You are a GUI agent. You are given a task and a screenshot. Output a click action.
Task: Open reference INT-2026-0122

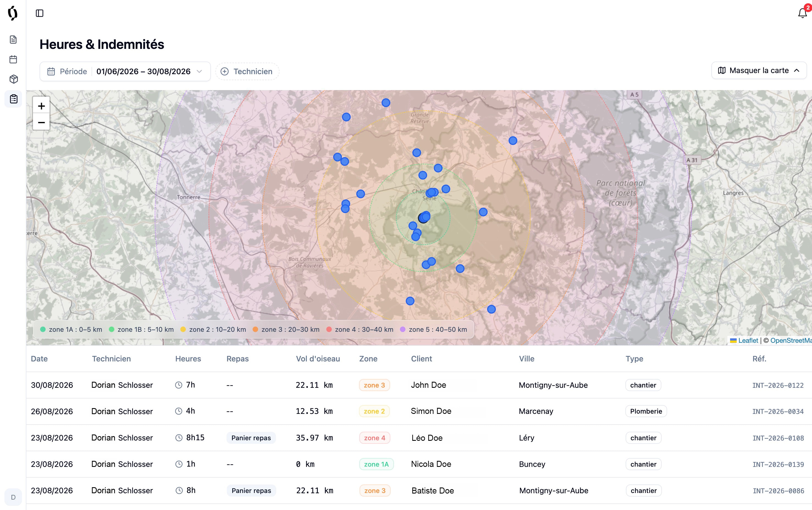point(778,385)
